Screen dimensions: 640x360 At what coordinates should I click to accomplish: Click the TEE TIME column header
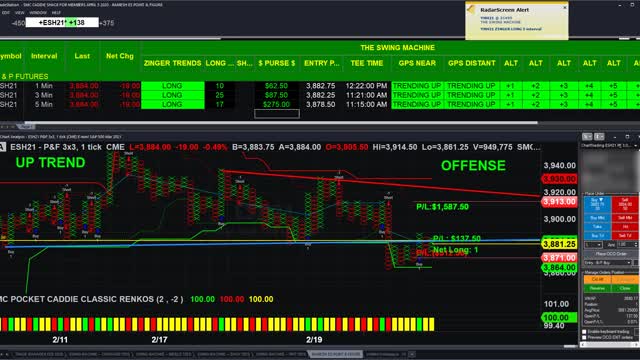pos(367,63)
